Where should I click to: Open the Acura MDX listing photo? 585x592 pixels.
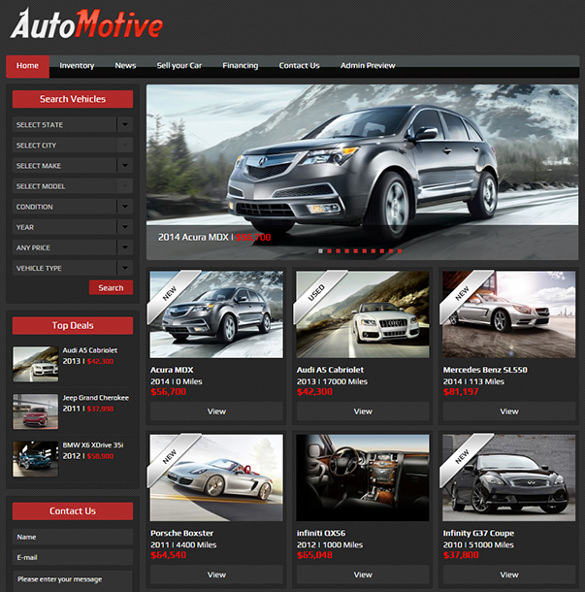(x=216, y=314)
